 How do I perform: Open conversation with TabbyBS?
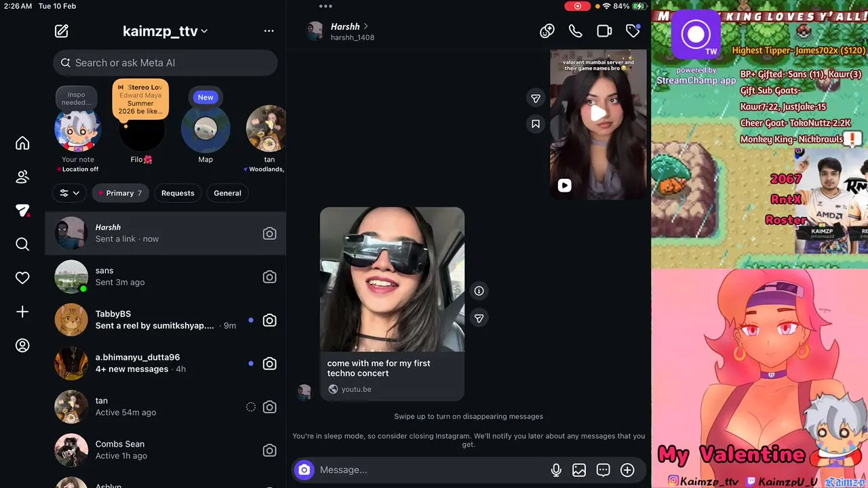[x=165, y=320]
